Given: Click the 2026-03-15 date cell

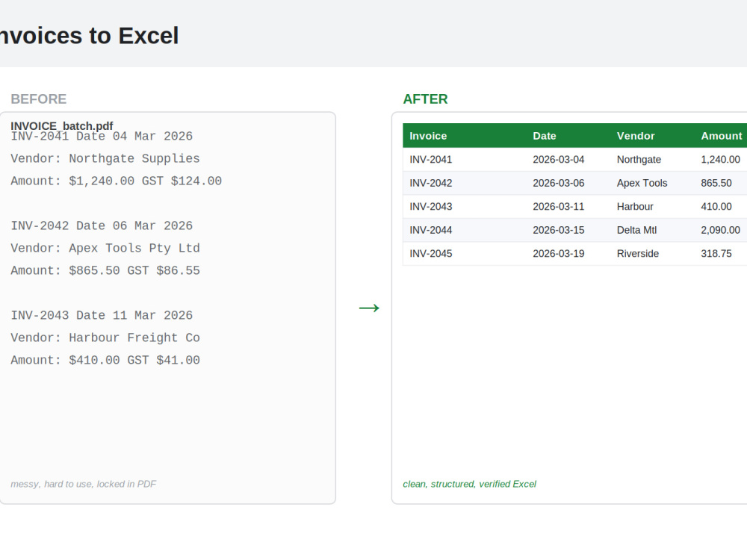Looking at the screenshot, I should coord(568,230).
